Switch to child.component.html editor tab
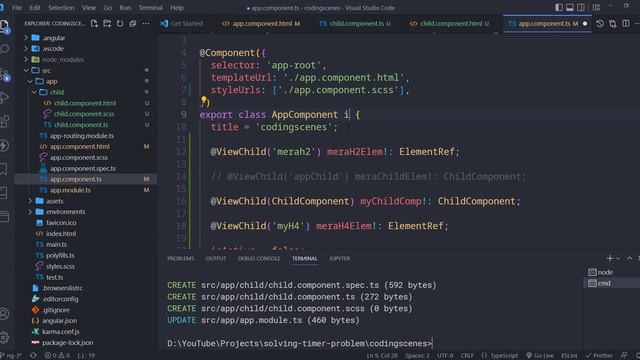Image resolution: width=640 pixels, height=360 pixels. [x=451, y=24]
